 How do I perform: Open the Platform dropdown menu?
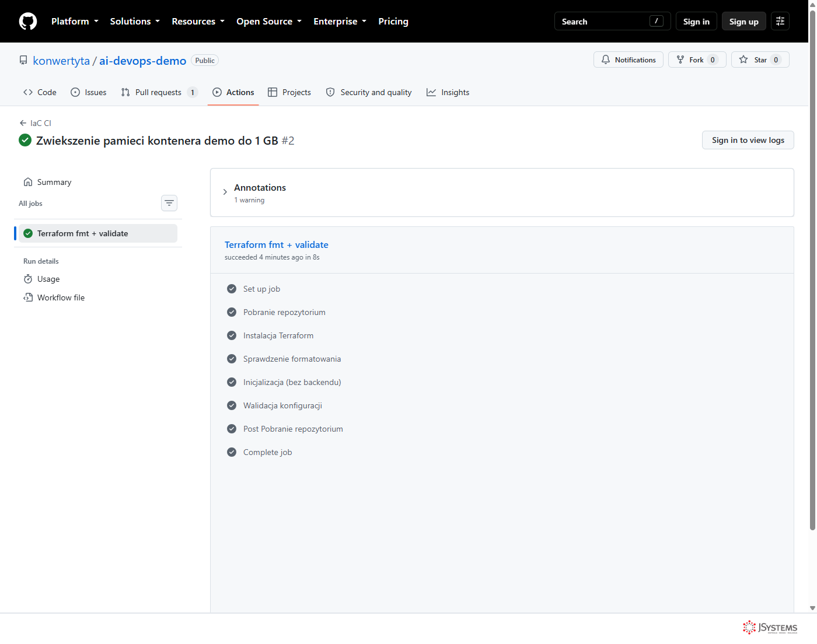(x=75, y=22)
